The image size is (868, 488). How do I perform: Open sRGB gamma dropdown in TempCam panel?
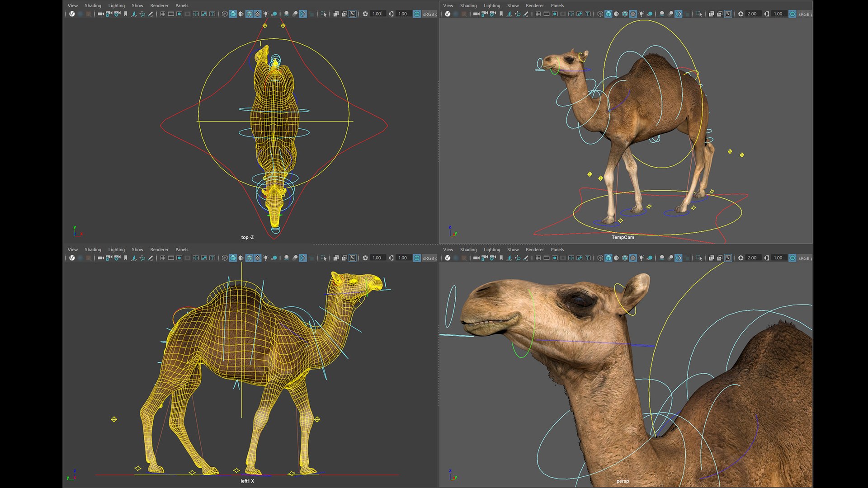(805, 14)
